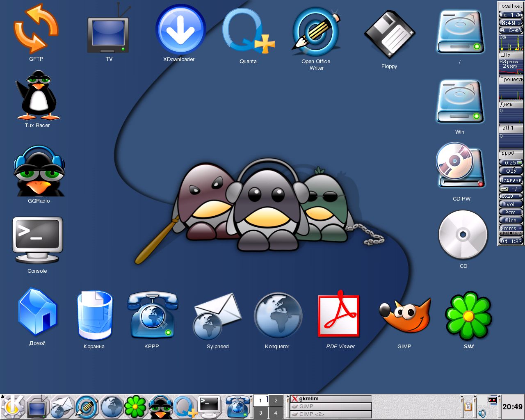Open the K menu in the panel
The height and width of the screenshot is (420, 525).
coord(14,407)
